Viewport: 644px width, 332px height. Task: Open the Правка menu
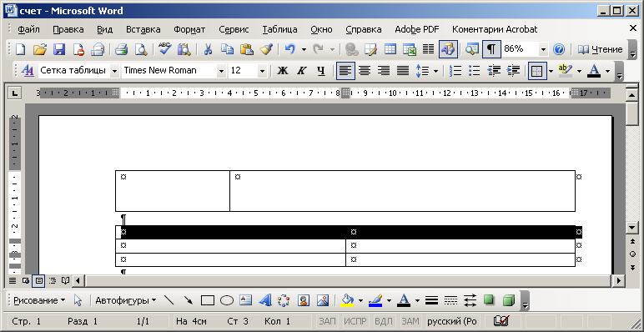[68, 29]
